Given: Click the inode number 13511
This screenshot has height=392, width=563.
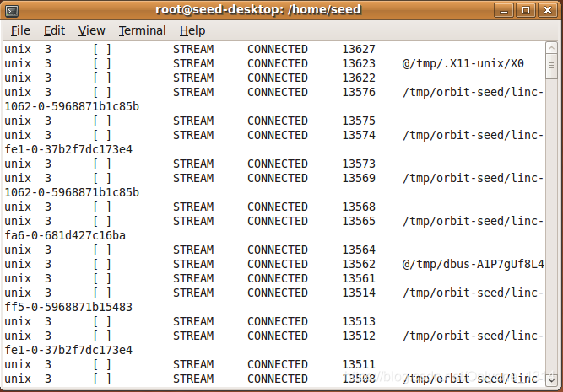Looking at the screenshot, I should point(359,365).
